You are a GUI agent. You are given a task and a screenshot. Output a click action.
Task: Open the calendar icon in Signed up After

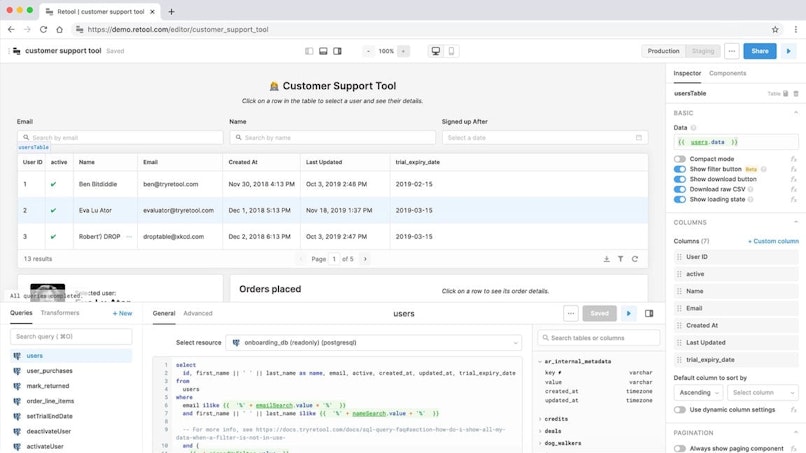638,138
